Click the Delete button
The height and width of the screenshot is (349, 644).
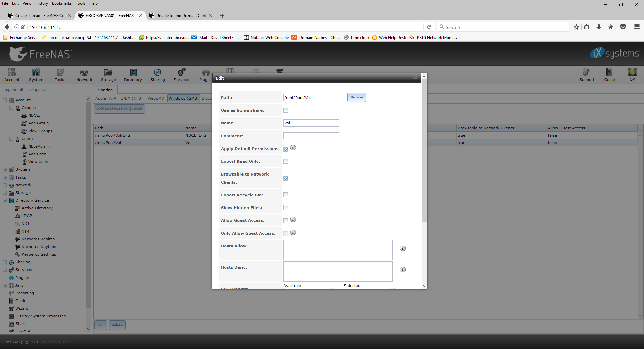point(117,325)
